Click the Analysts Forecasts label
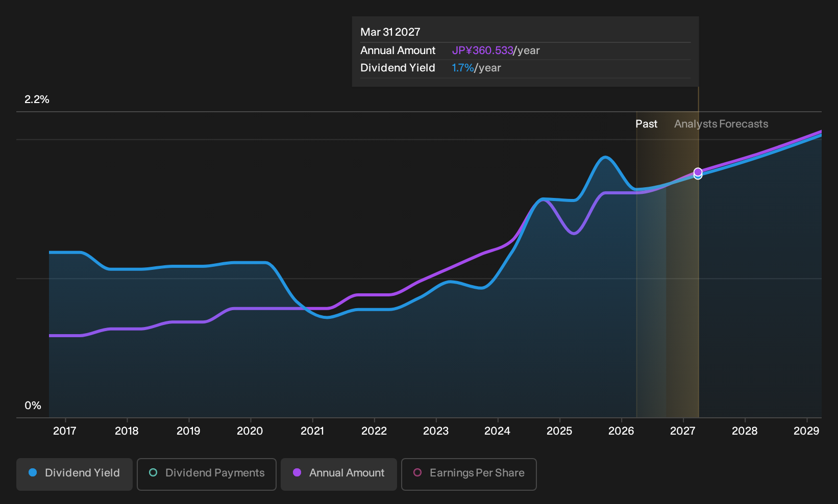Screen dimensions: 838x504 pos(721,124)
